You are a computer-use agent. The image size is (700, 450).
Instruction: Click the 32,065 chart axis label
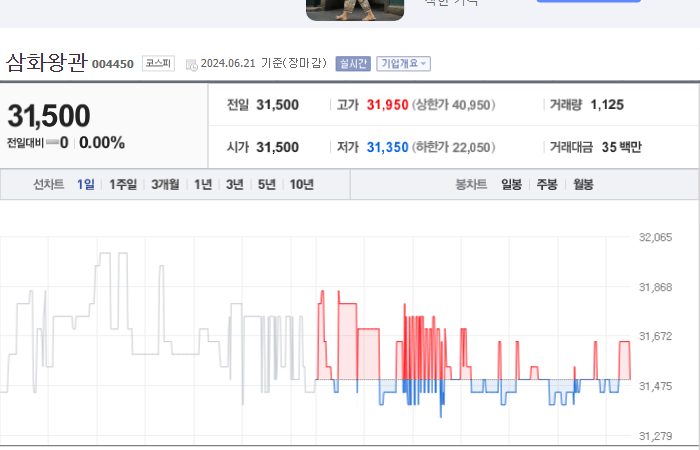pyautogui.click(x=655, y=238)
